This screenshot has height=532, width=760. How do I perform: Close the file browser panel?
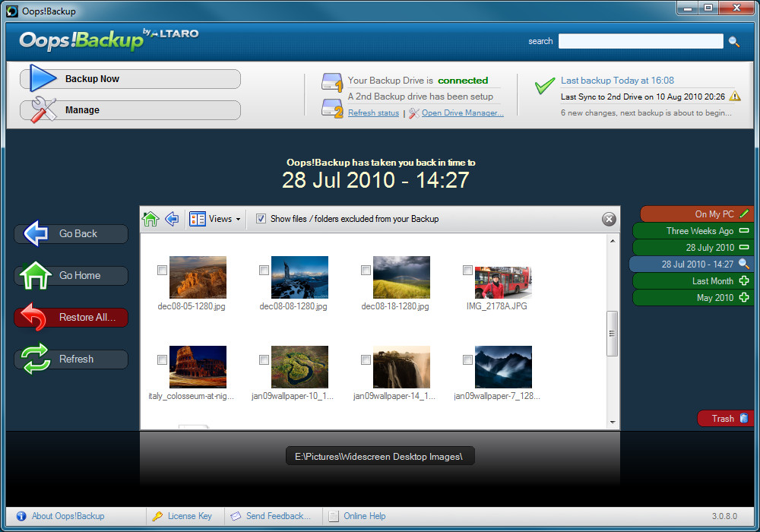pyautogui.click(x=609, y=219)
